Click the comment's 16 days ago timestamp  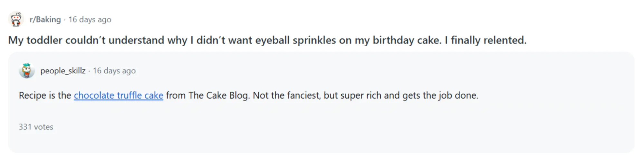point(114,71)
